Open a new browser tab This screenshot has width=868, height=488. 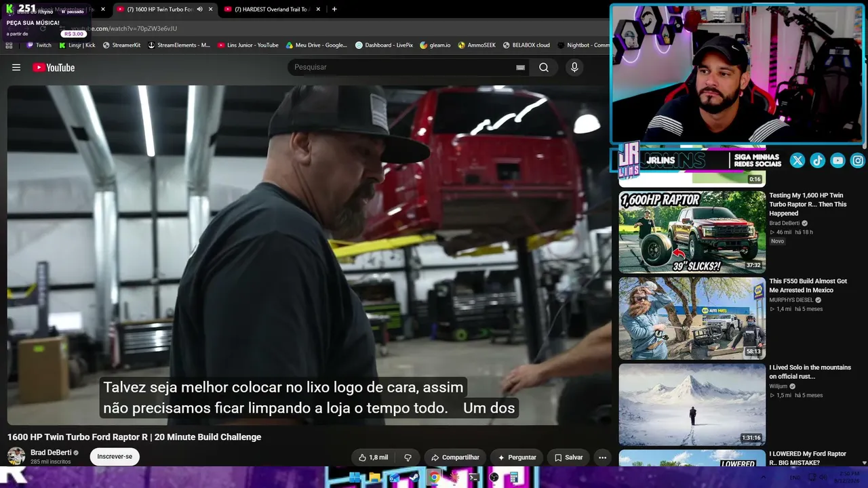pyautogui.click(x=334, y=9)
